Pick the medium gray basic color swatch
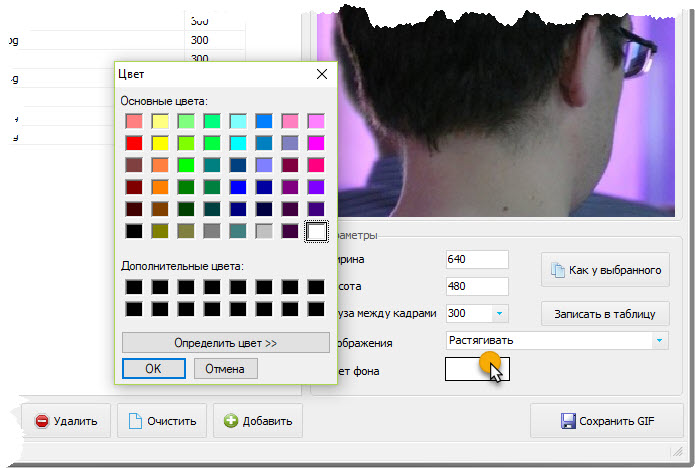Image resolution: width=695 pixels, height=468 pixels. (x=212, y=231)
